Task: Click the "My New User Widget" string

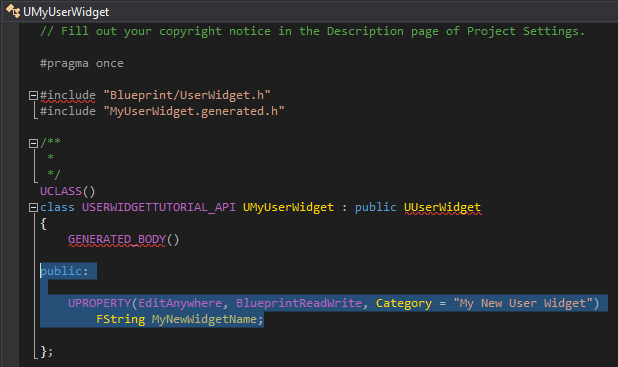Action: (x=523, y=303)
